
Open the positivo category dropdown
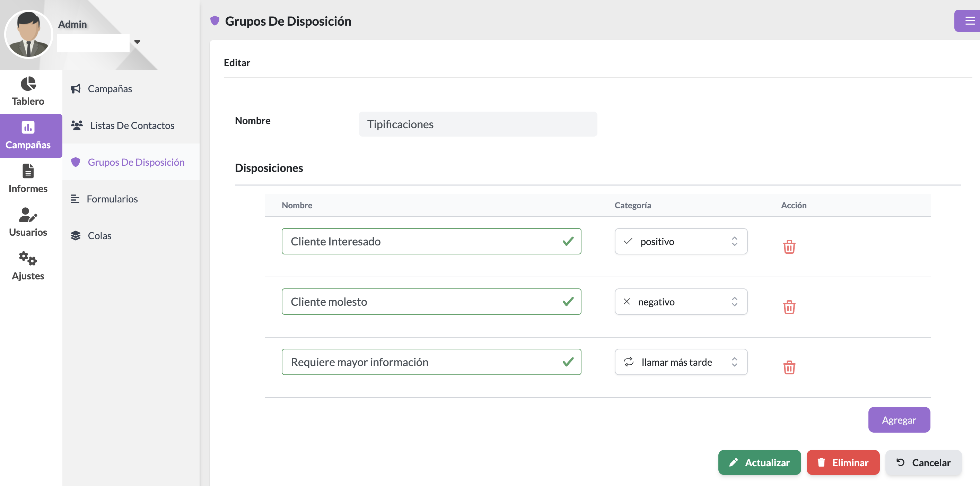click(681, 241)
